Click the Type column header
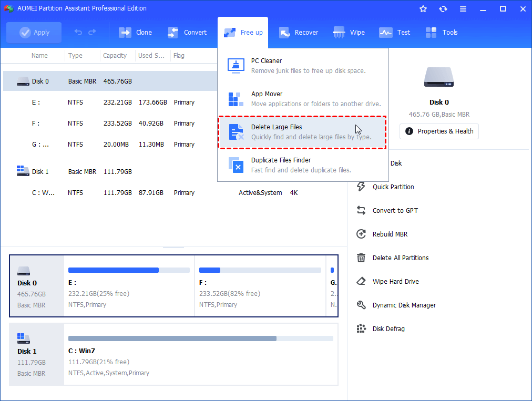This screenshot has width=532, height=401. 75,56
